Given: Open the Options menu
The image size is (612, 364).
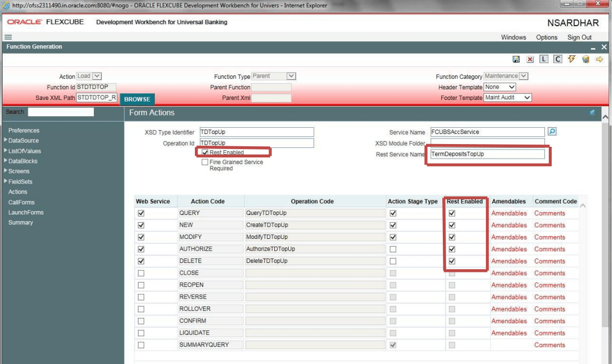Looking at the screenshot, I should (x=546, y=37).
